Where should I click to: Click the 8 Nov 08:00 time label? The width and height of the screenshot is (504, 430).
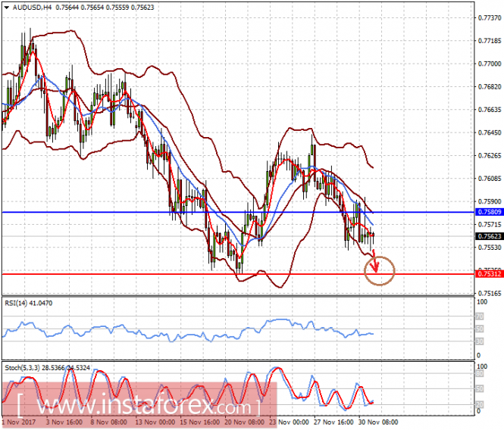pyautogui.click(x=110, y=422)
